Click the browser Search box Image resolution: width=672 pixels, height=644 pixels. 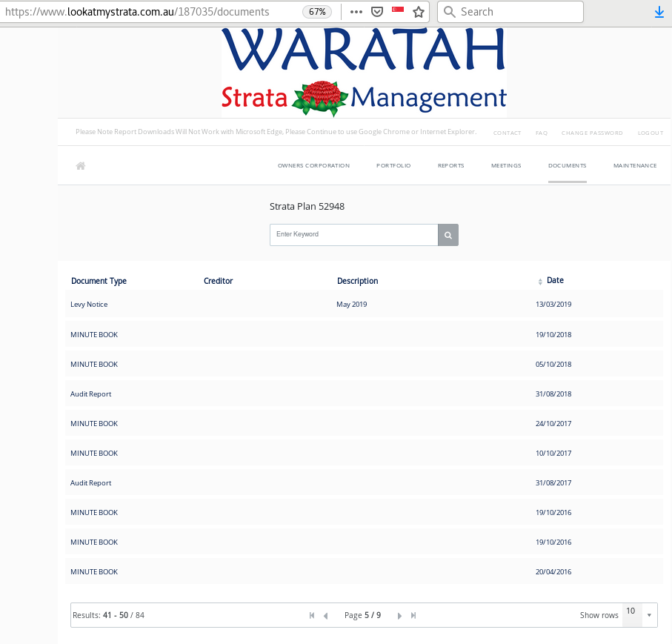510,12
